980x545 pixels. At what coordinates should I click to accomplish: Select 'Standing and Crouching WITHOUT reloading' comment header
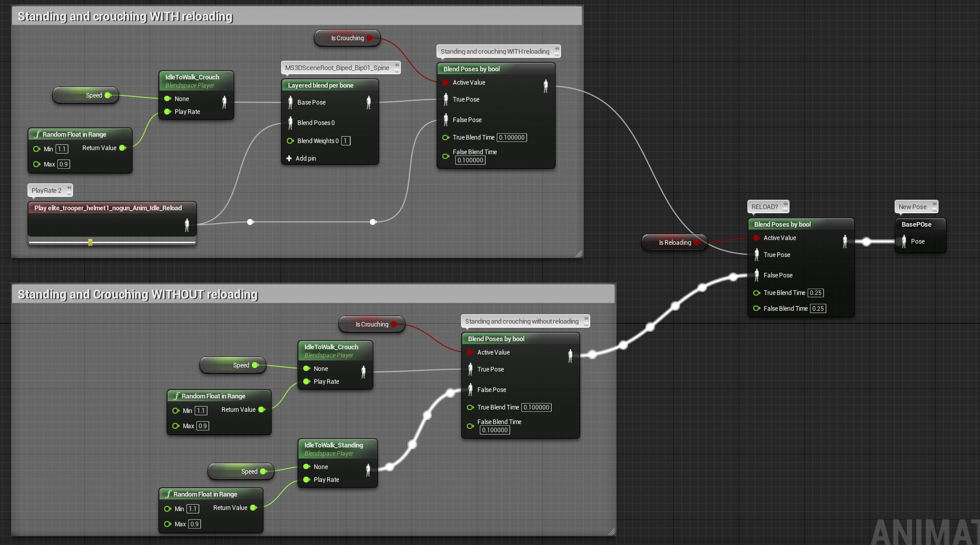click(x=313, y=294)
